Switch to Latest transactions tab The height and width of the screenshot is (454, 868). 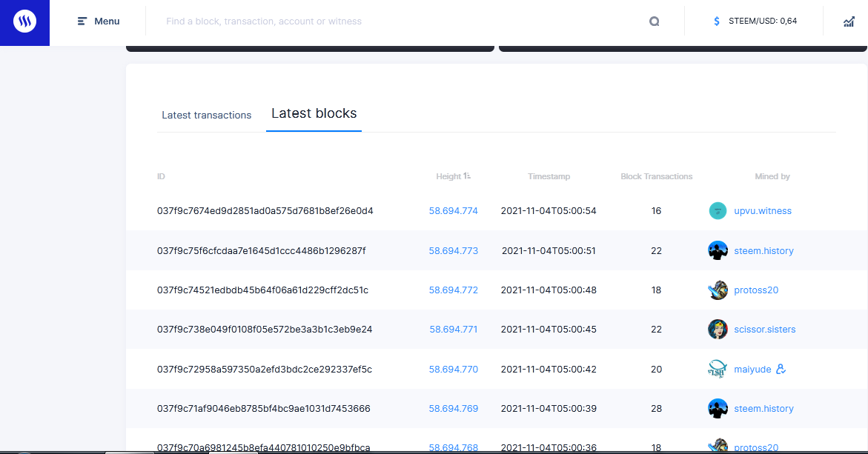[207, 115]
